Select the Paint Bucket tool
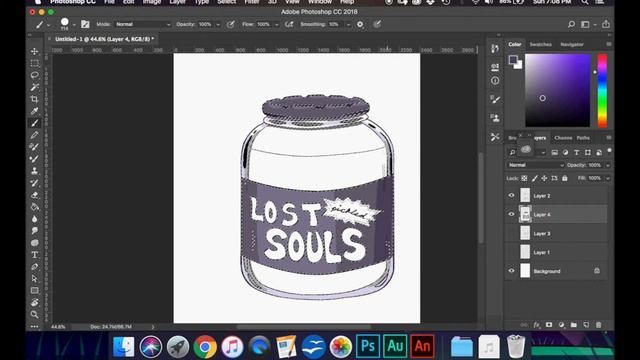The height and width of the screenshot is (360, 640). click(x=35, y=207)
